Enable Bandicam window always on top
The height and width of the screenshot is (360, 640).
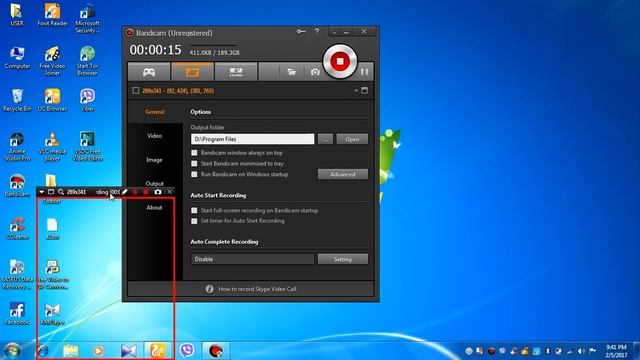[x=194, y=153]
